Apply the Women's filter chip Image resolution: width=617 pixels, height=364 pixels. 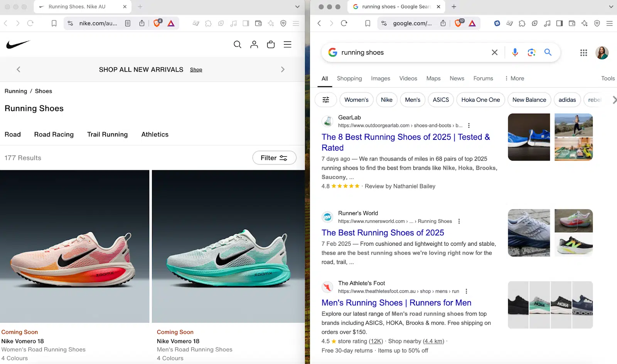356,100
